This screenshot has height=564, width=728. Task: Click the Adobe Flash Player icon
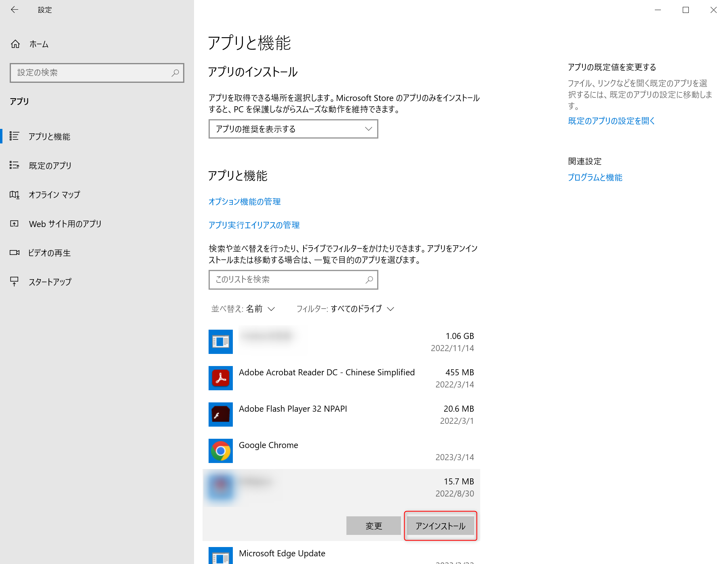pos(221,415)
